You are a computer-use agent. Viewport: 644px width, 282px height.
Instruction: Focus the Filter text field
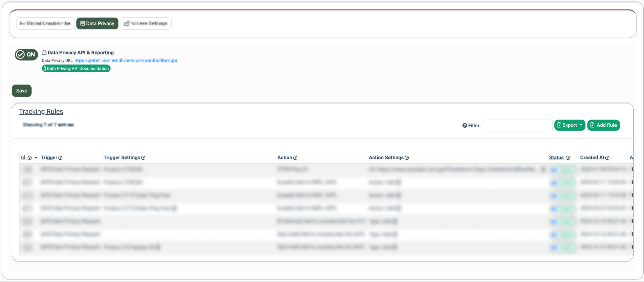(517, 125)
